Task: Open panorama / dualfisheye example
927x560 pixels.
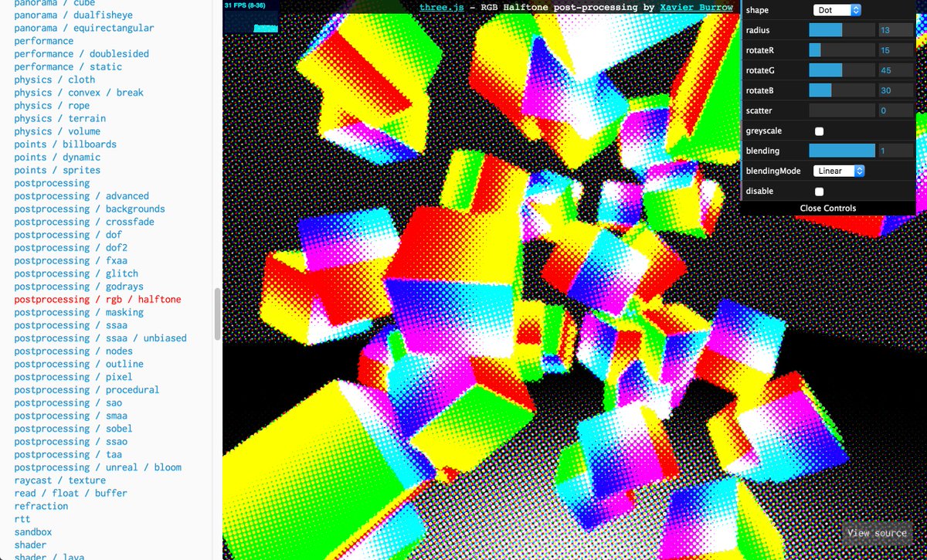Action: coord(73,15)
